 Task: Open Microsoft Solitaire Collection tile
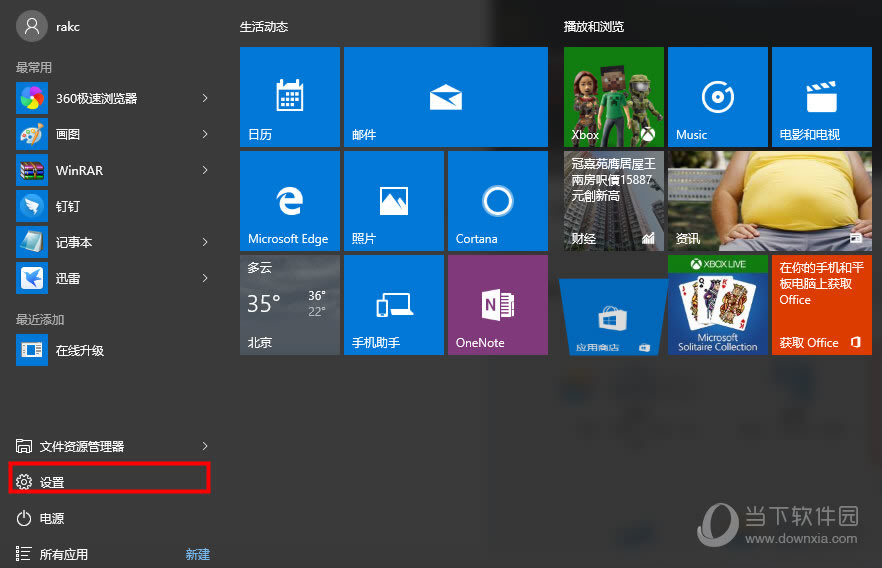pos(718,305)
